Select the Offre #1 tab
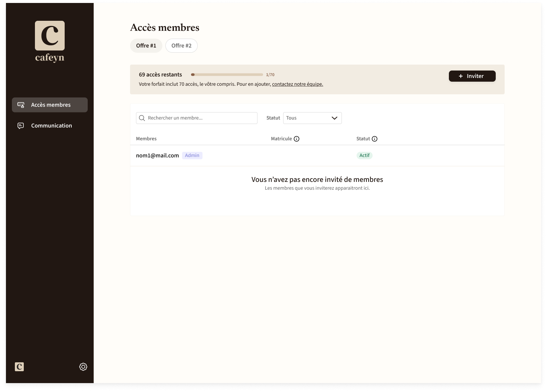The image size is (547, 392). (146, 46)
